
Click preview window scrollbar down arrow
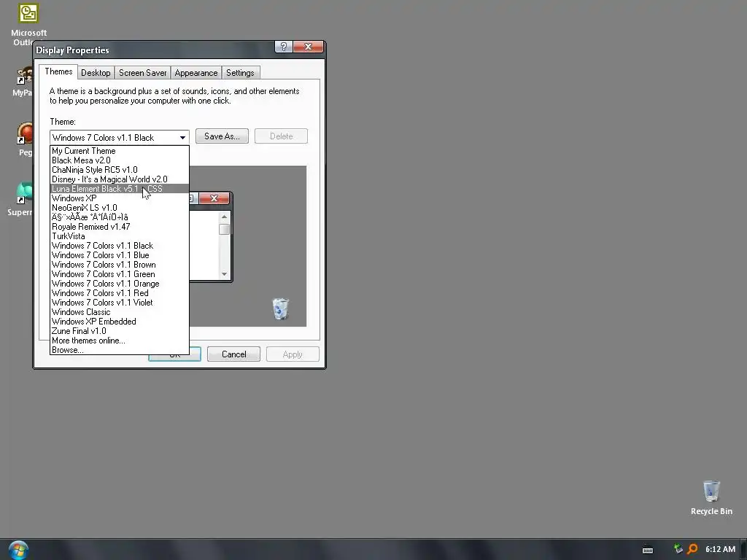click(x=225, y=274)
